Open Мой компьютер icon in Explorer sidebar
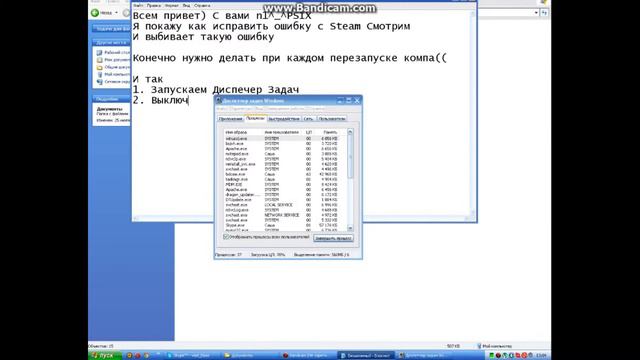Image resolution: width=640 pixels, height=360 pixels. 99,75
